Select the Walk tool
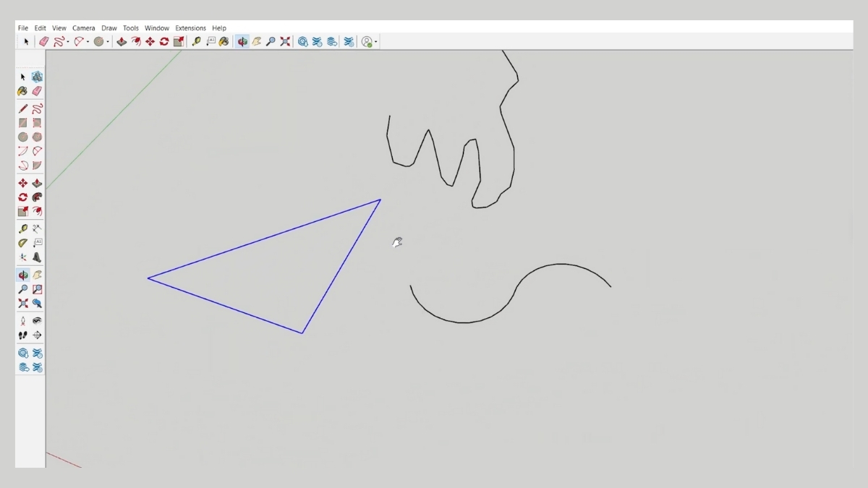Screen dimensions: 868x488 (x=22, y=334)
